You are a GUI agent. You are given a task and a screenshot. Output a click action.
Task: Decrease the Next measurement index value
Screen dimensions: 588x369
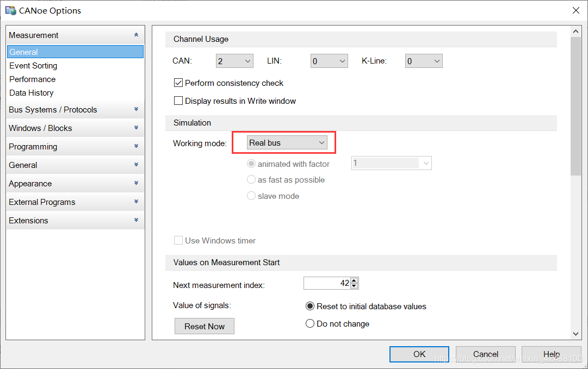(x=354, y=286)
